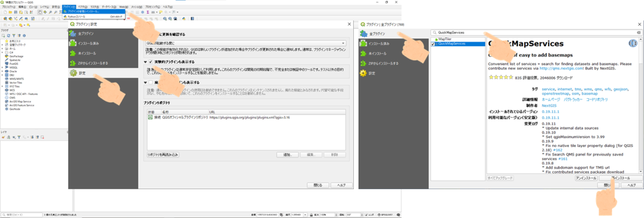Toggle the deprecated plugins display checkbox
This screenshot has height=218, width=644.
click(151, 82)
